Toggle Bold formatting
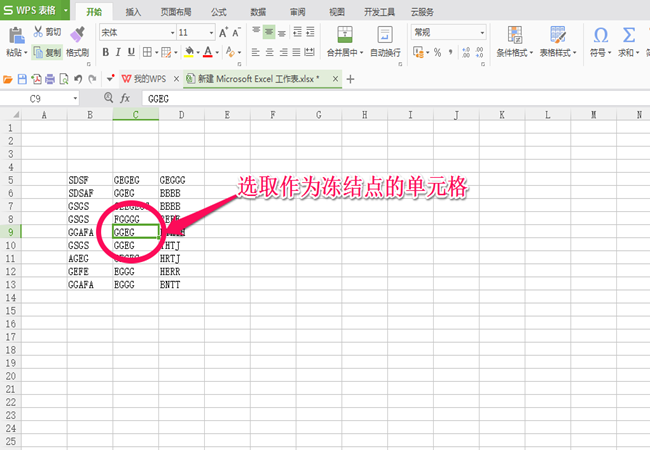Screen dimensions: 650x450 tap(105, 52)
